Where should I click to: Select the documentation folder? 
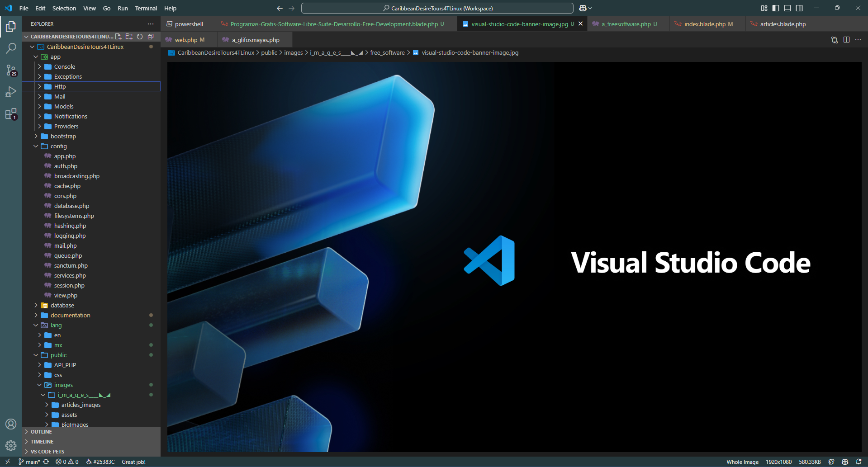coord(91,315)
